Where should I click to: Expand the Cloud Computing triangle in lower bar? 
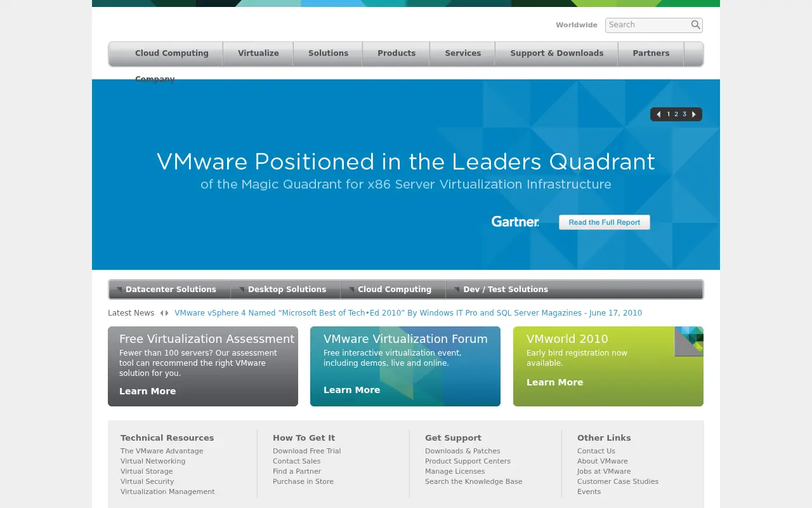(x=351, y=290)
